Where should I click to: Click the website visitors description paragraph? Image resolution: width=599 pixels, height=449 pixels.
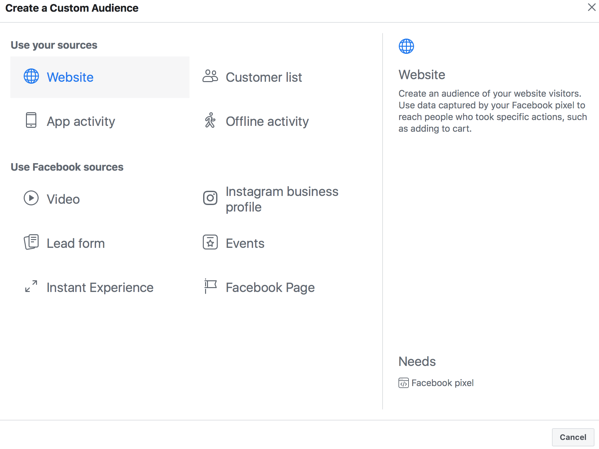pos(492,111)
